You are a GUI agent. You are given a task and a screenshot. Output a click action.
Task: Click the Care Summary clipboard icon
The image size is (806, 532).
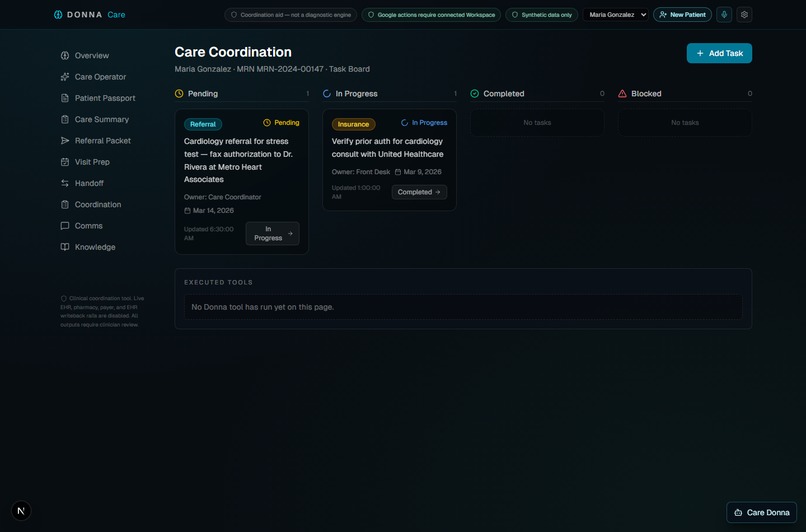[65, 119]
